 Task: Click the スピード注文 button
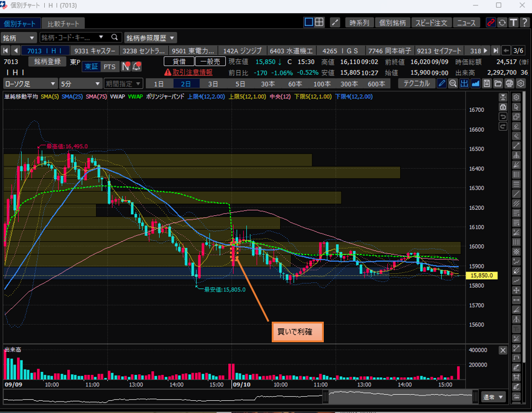click(x=432, y=22)
